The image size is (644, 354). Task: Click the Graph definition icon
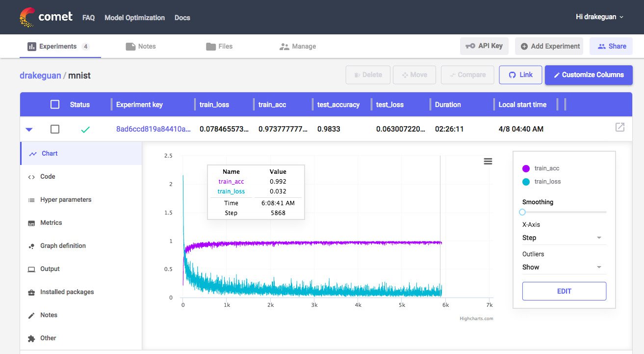(31, 246)
